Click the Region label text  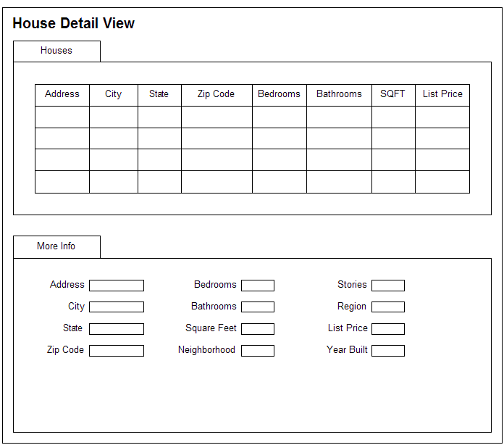tap(352, 307)
